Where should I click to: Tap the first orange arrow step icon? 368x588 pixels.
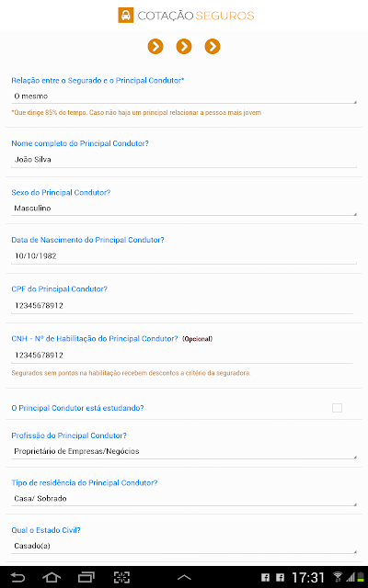pyautogui.click(x=155, y=47)
